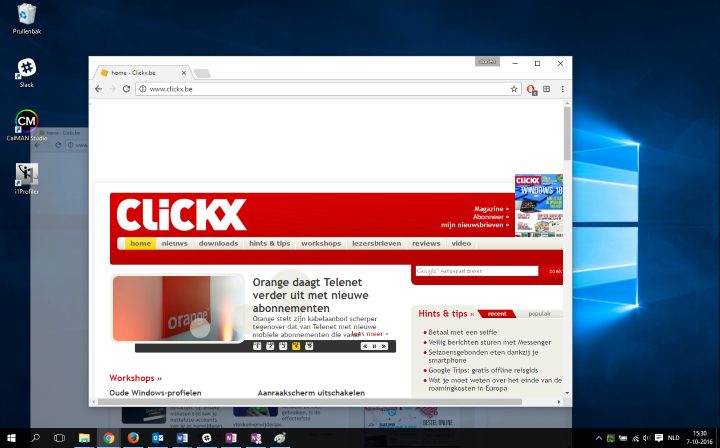Open the Chrome three-dot menu

561,89
